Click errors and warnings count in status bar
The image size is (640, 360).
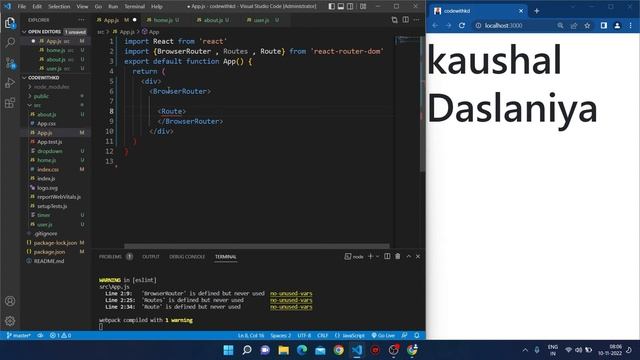tap(60, 336)
